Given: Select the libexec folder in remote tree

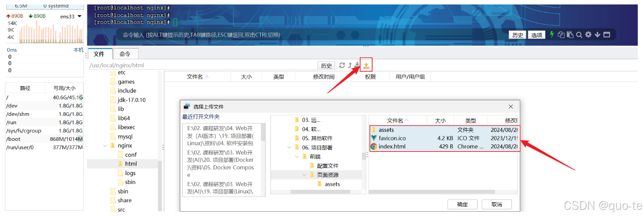Looking at the screenshot, I should click(127, 127).
